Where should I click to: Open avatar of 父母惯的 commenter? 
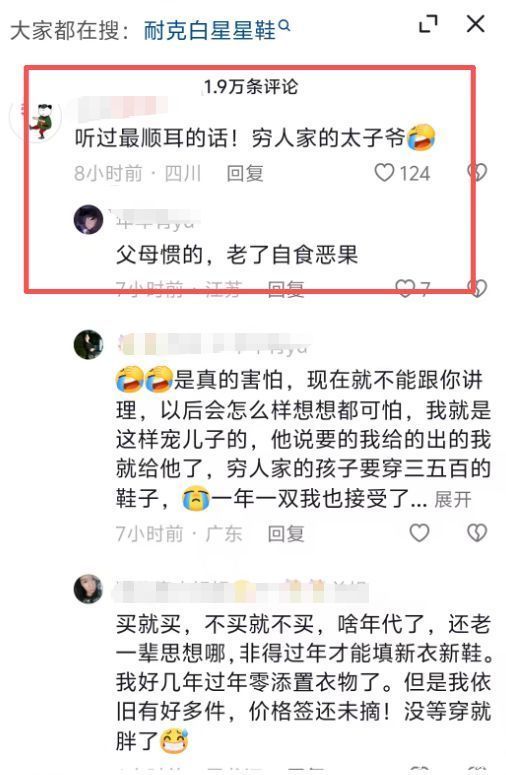tap(88, 219)
